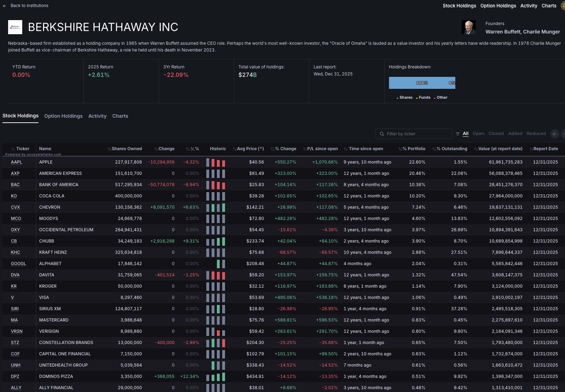Open Option Holdings in the top navigation
Image resolution: width=565 pixels, height=392 pixels.
tap(498, 6)
